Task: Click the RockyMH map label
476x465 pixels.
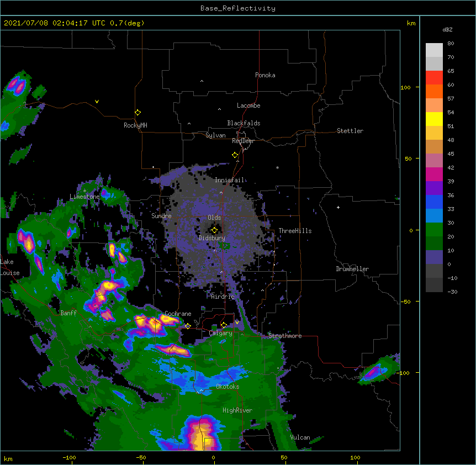Action: (135, 125)
